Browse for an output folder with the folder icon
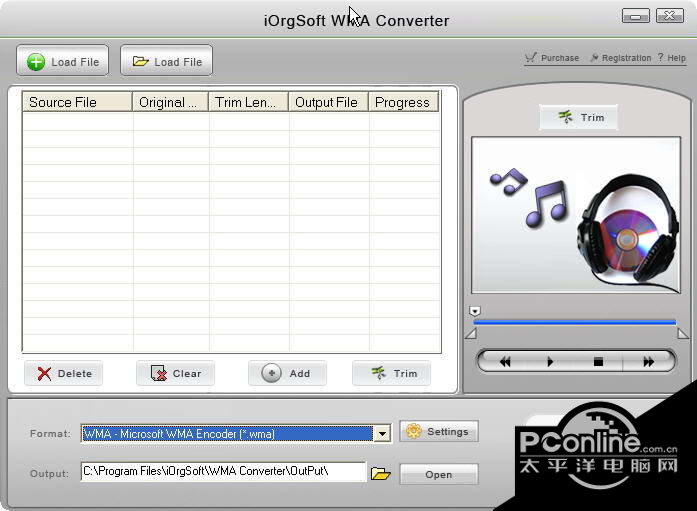Screen dimensions: 697x511 point(381,474)
